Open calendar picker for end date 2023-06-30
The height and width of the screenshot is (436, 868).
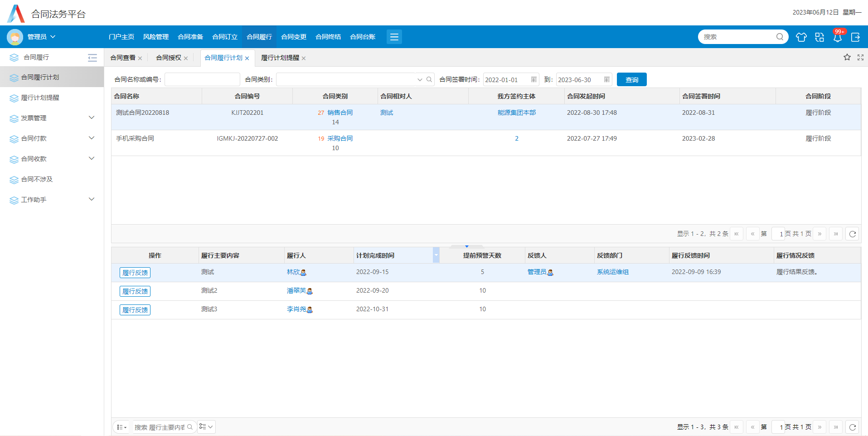606,79
